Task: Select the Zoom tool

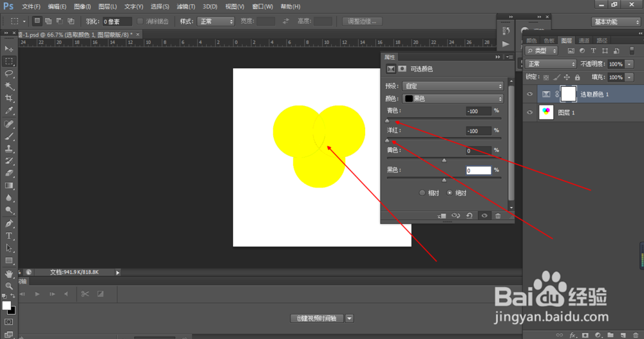Action: click(8, 286)
